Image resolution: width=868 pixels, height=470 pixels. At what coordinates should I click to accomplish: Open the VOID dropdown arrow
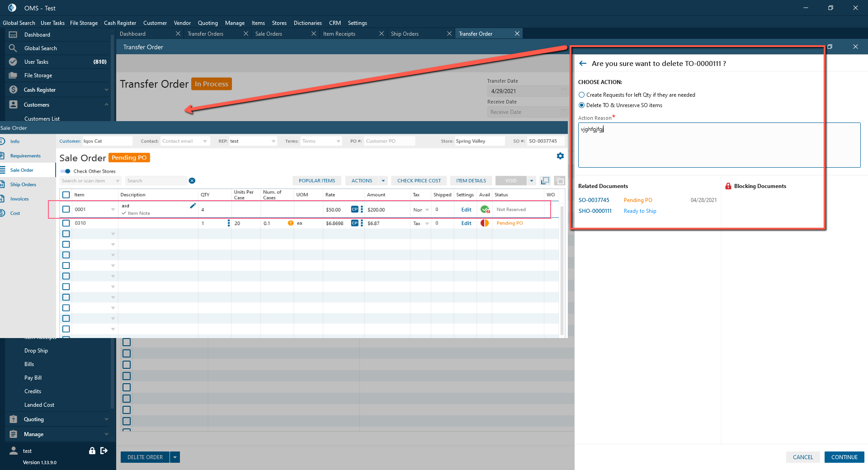pos(532,181)
